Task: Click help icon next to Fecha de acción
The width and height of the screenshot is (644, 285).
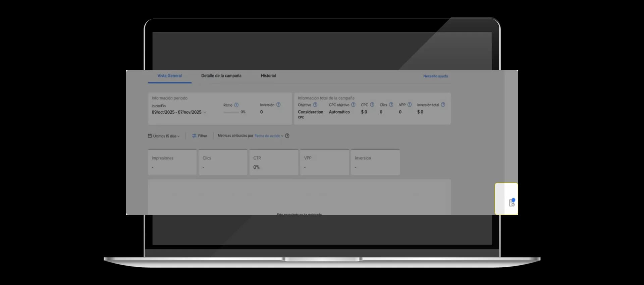Action: click(x=287, y=136)
